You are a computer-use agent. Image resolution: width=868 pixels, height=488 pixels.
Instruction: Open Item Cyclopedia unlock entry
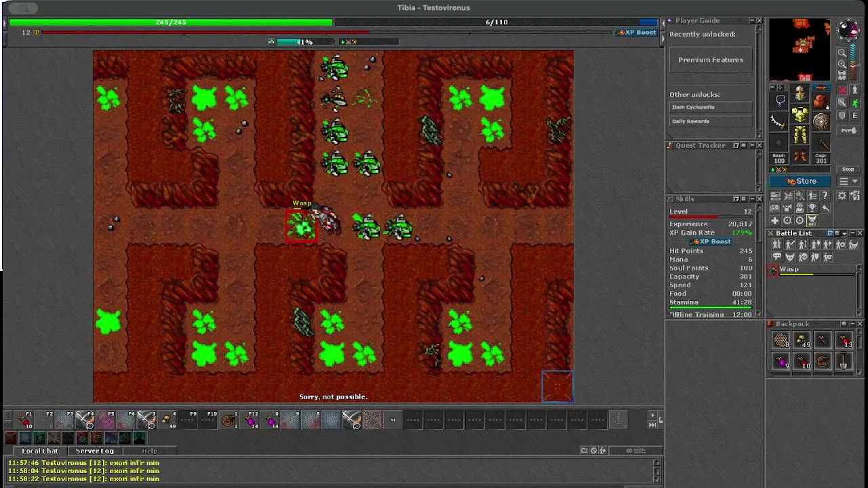pos(711,107)
